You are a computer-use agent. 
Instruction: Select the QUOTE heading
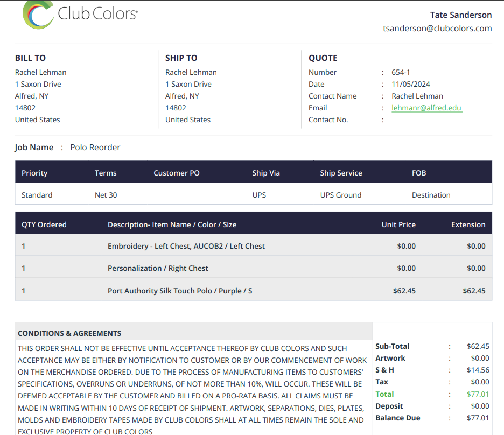(x=323, y=58)
